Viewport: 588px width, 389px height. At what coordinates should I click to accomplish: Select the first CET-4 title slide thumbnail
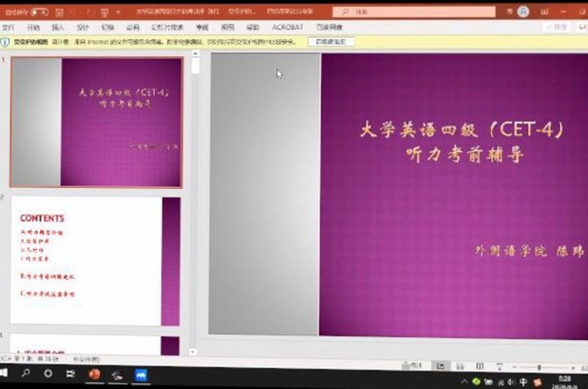[x=96, y=122]
